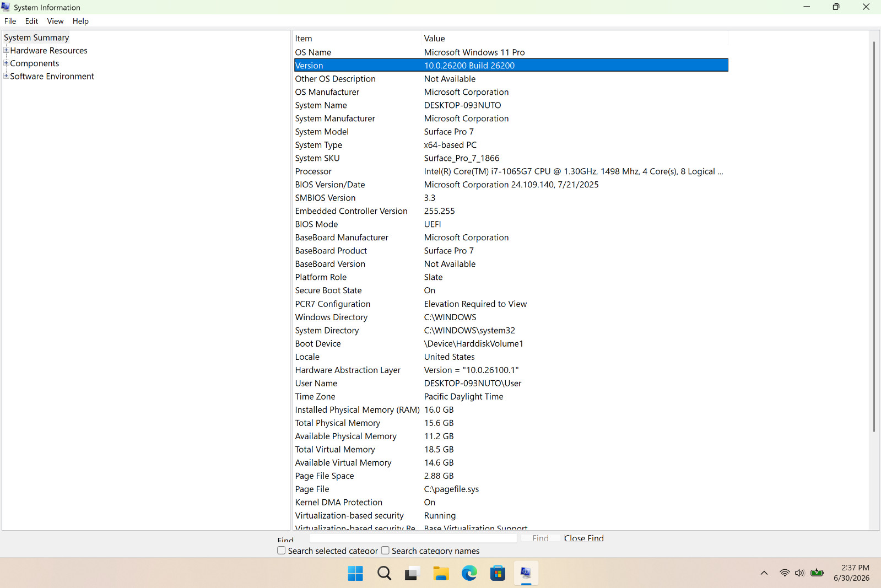881x588 pixels.
Task: Show hidden tray icons chevron
Action: pyautogui.click(x=764, y=573)
